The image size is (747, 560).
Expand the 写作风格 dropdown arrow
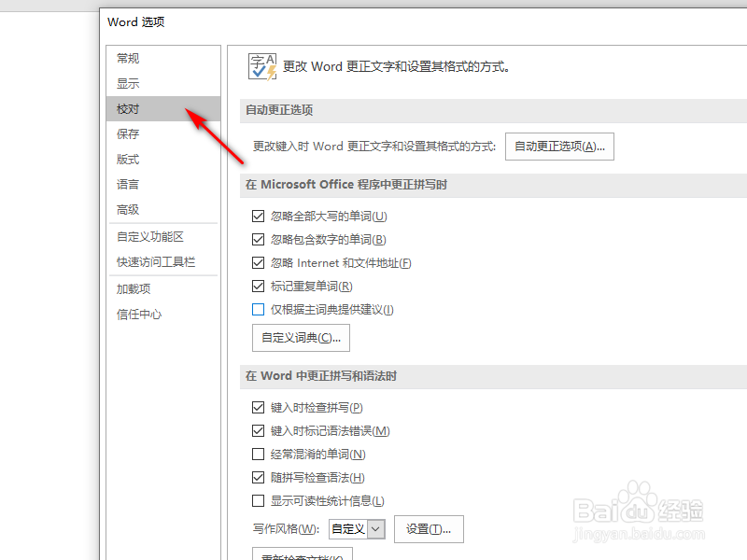tap(376, 529)
